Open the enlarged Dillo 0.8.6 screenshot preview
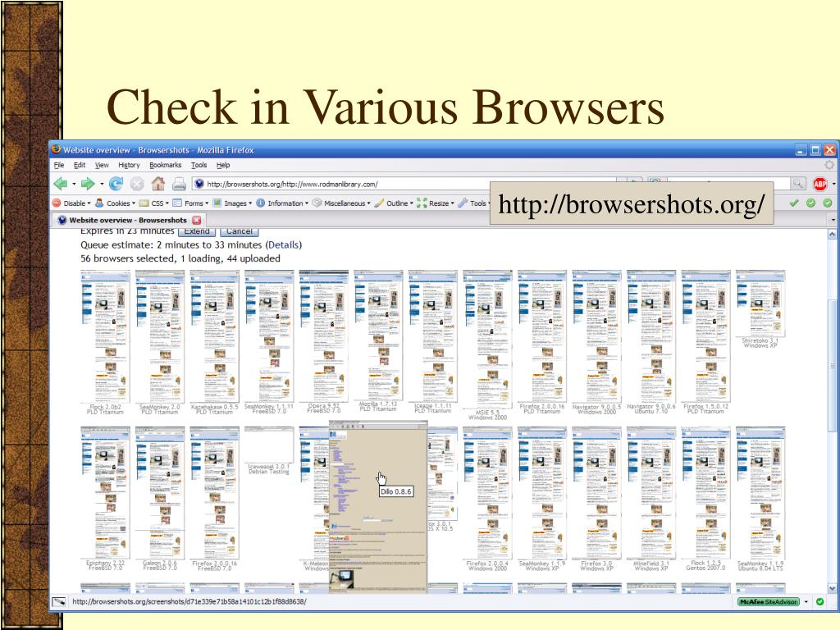This screenshot has height=630, width=840. click(x=378, y=507)
